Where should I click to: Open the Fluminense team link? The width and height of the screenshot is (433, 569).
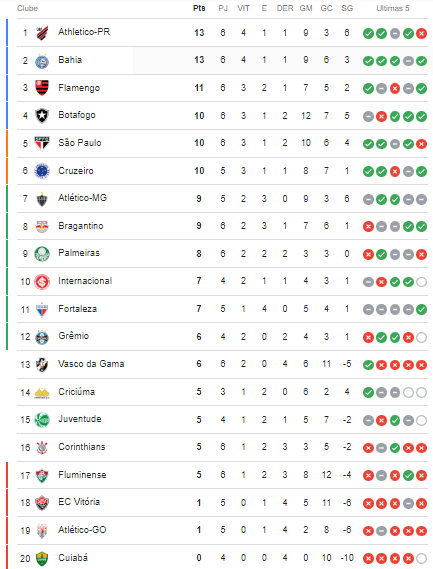82,475
